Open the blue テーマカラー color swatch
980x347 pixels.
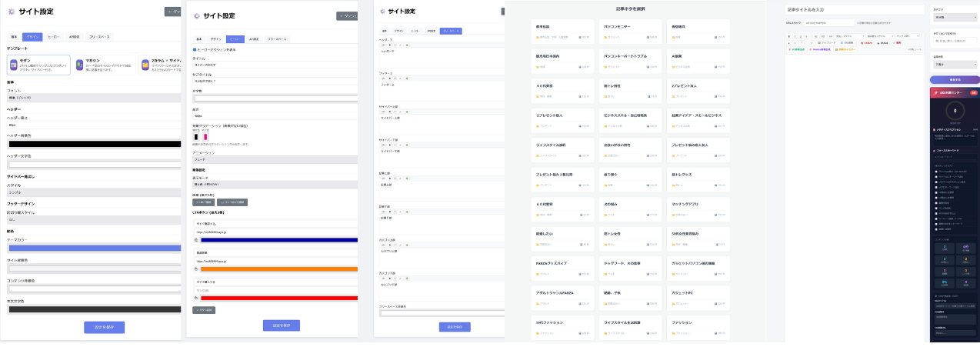coord(94,249)
